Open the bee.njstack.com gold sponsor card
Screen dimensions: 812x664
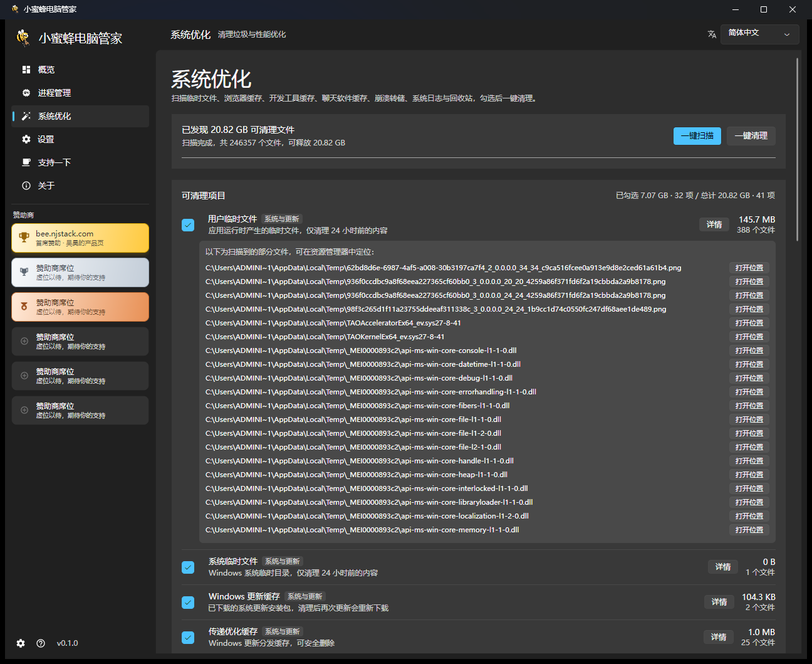80,238
